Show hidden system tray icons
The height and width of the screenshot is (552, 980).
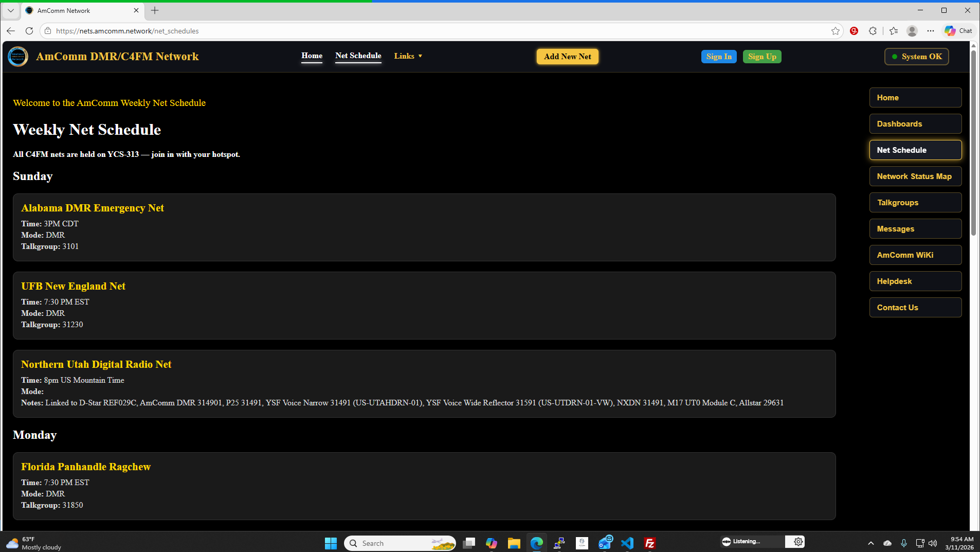click(870, 543)
